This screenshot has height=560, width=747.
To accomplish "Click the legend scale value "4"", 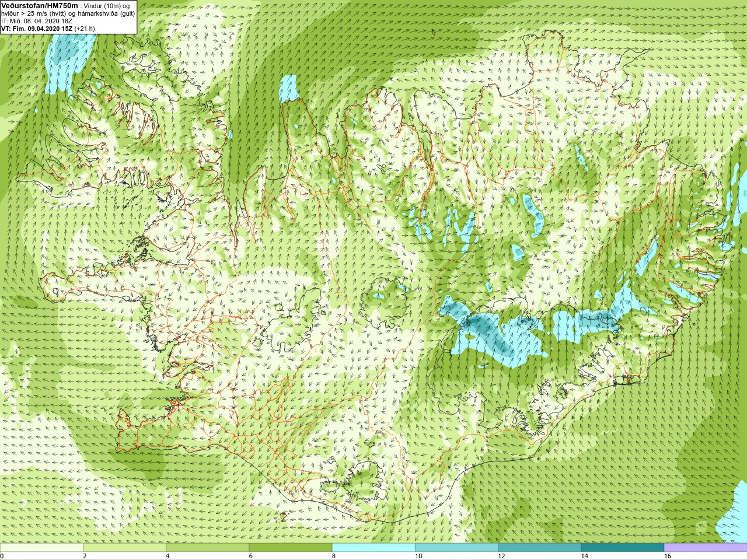I will tap(167, 556).
